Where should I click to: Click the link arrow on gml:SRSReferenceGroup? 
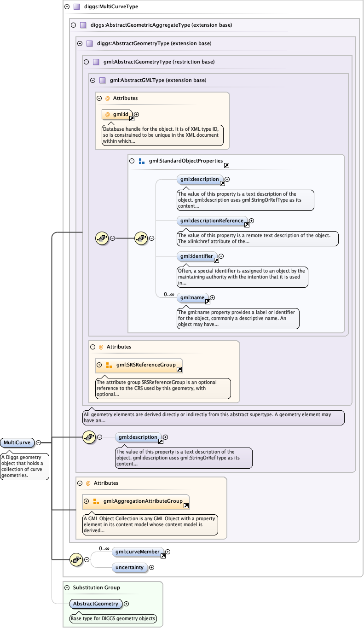[179, 369]
